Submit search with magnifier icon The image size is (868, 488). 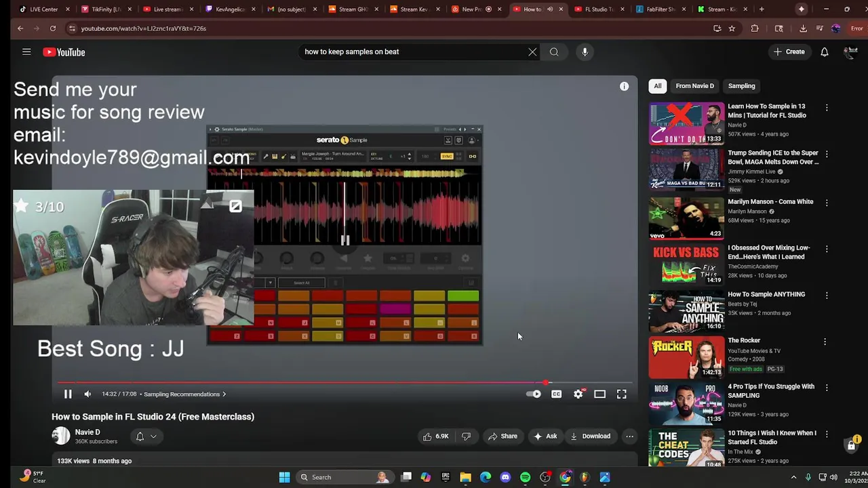click(x=554, y=52)
